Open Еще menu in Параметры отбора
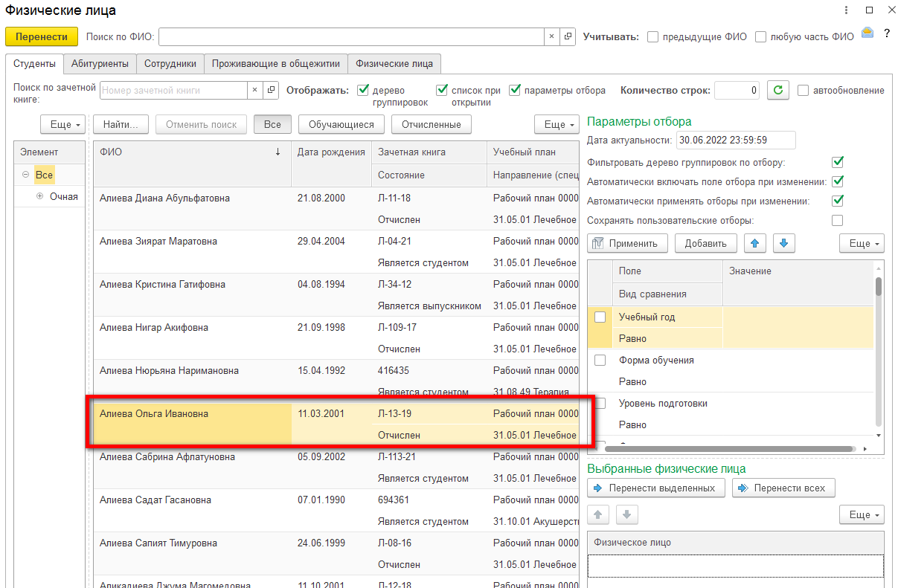This screenshot has height=588, width=898. click(862, 243)
